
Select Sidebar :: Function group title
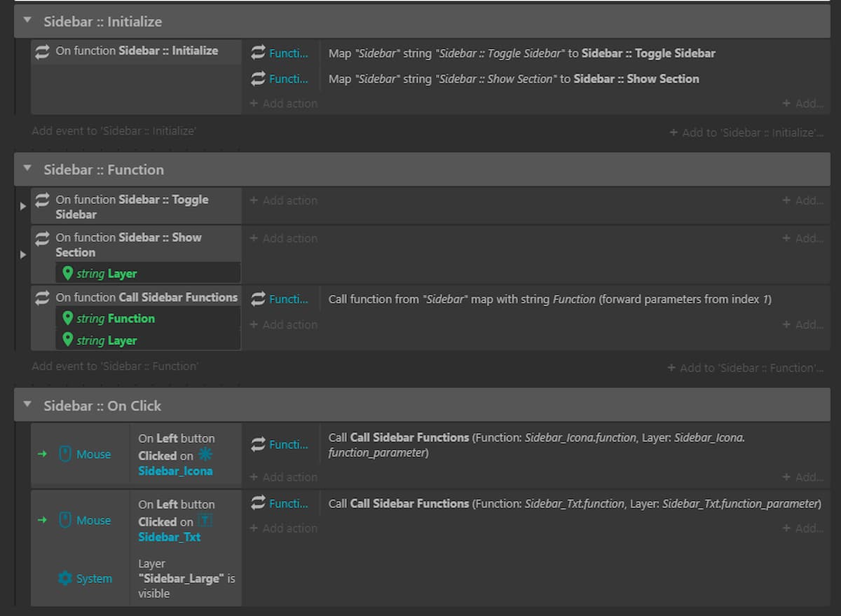[104, 170]
